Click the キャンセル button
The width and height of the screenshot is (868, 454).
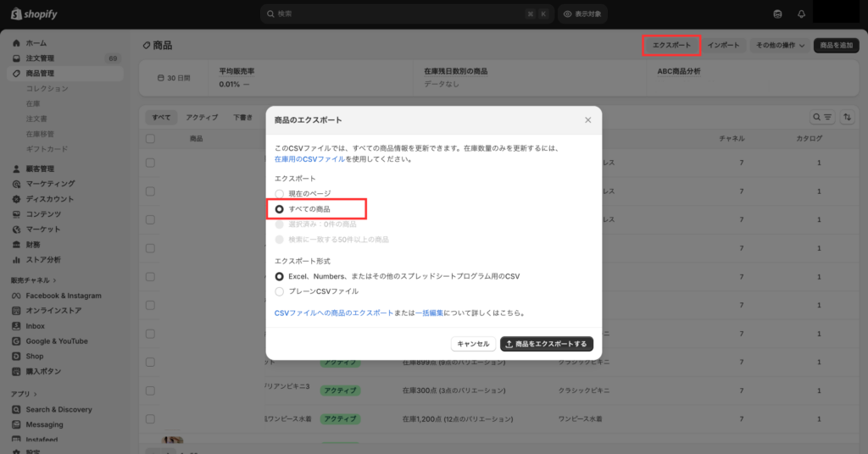(x=473, y=344)
